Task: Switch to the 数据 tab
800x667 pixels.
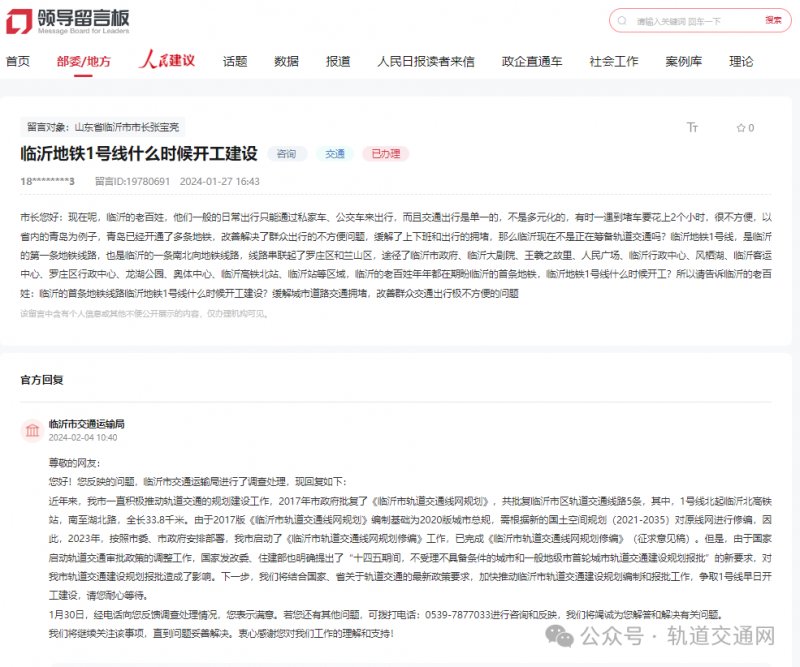Action: pos(286,61)
